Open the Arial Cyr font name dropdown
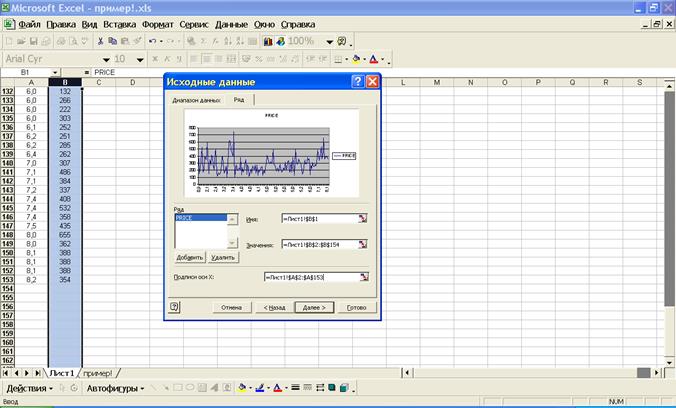Viewport: 676px width, 408px height. tap(106, 60)
